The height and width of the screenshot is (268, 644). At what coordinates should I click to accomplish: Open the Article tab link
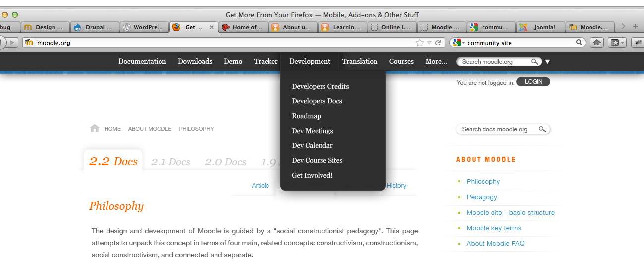coord(260,186)
